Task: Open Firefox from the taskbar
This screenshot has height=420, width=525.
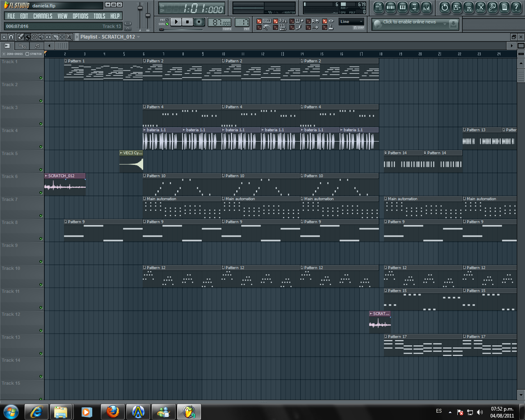Action: (x=112, y=411)
